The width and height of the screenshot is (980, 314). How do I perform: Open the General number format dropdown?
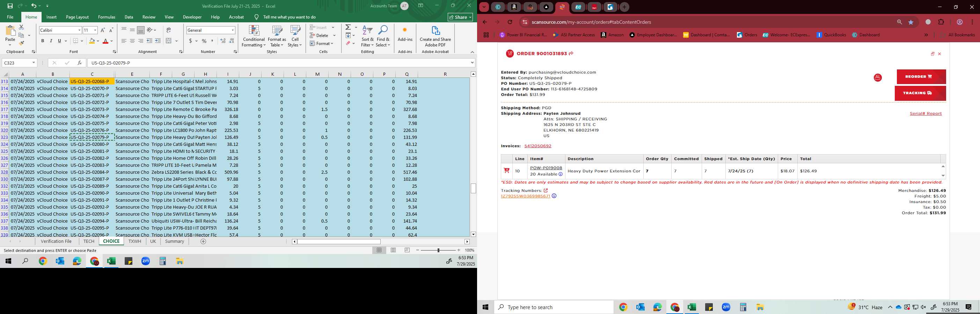click(233, 30)
